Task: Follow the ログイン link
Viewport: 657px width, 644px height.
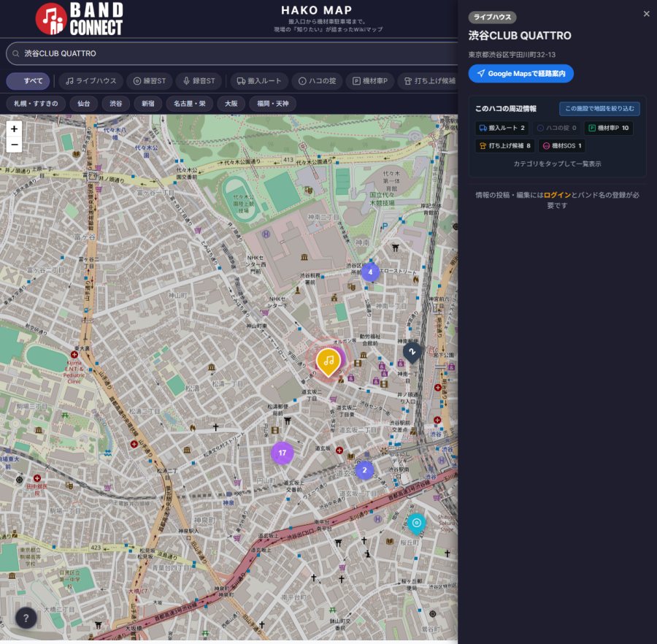Action: pyautogui.click(x=557, y=195)
